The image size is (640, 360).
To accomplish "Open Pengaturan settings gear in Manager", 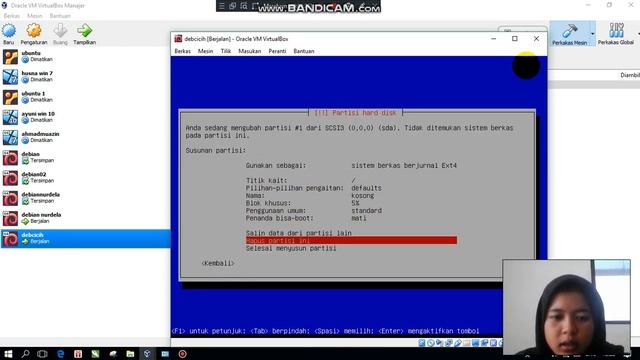I will tap(34, 34).
